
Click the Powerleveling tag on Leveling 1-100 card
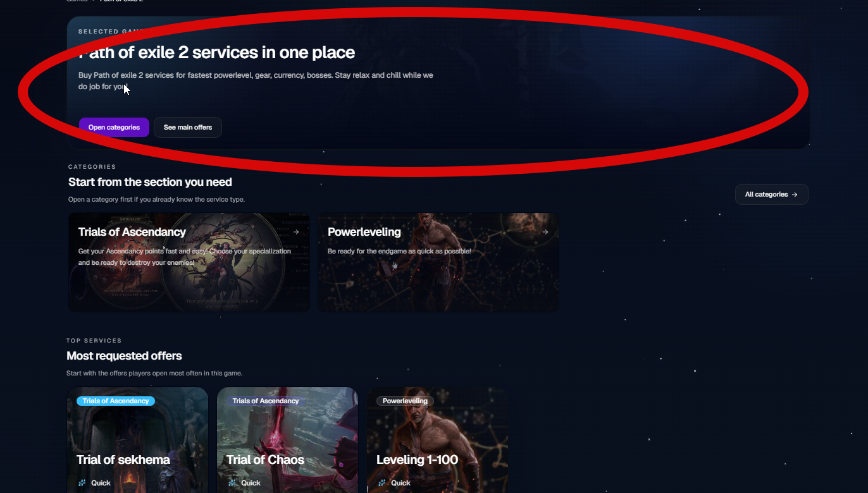(x=405, y=401)
